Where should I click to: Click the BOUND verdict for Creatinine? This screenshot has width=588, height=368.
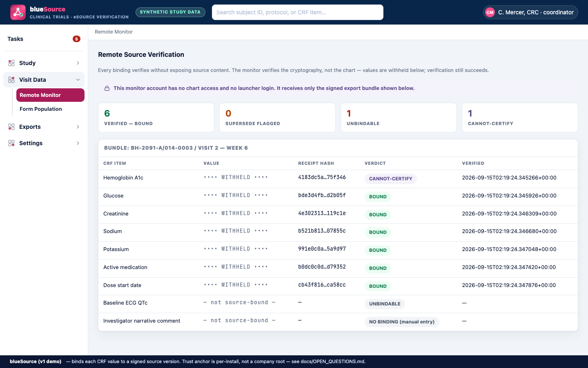(378, 215)
